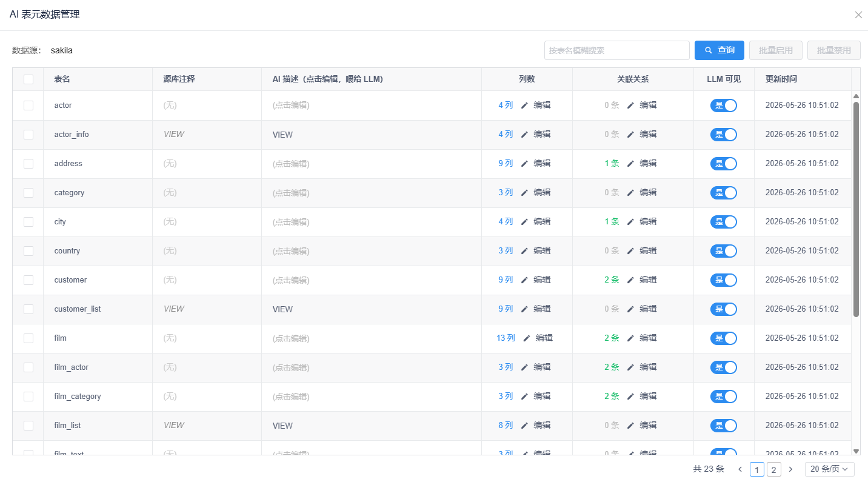Click 1 条 relations link for city
Viewport: 868px width, 479px height.
(x=612, y=222)
